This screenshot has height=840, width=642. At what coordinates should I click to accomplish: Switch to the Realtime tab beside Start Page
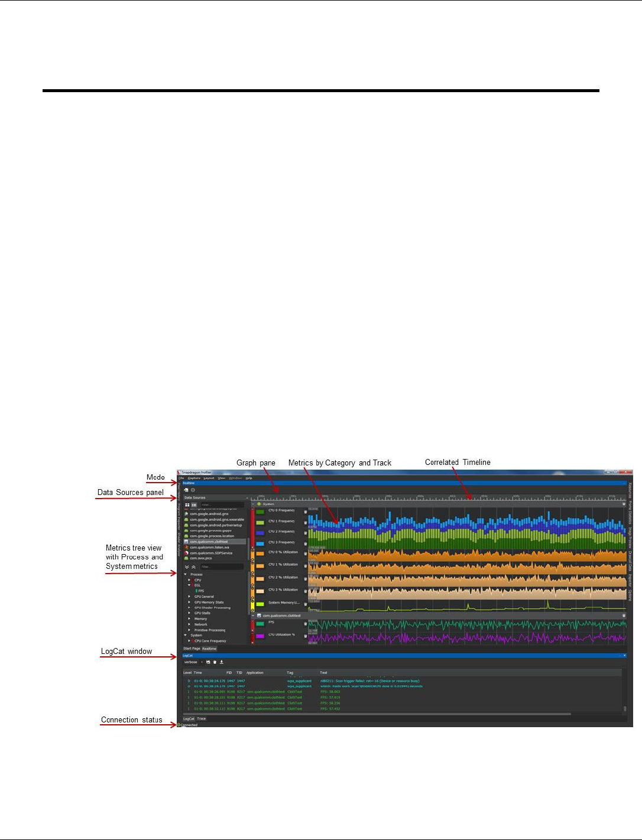pyautogui.click(x=209, y=649)
